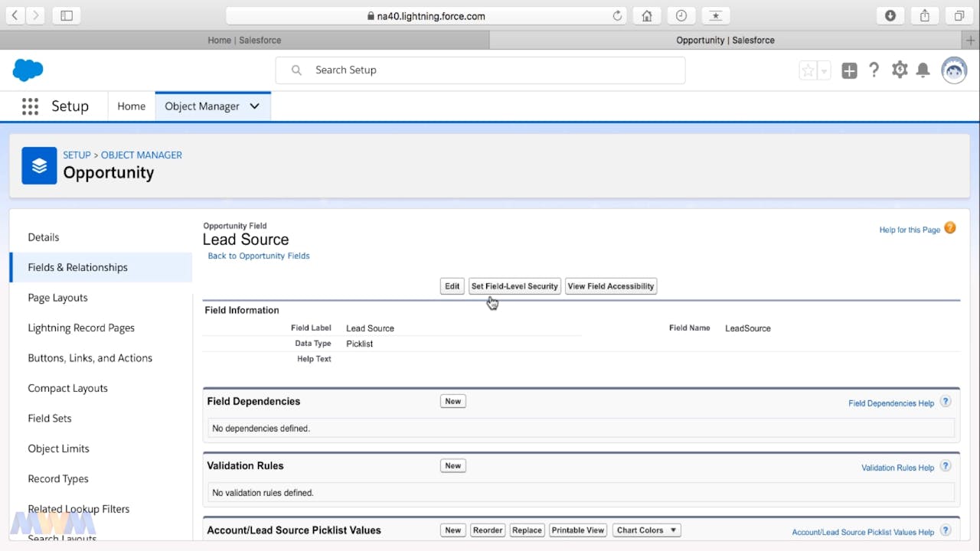This screenshot has height=551, width=980.
Task: Click the Favorites star icon
Action: (808, 71)
